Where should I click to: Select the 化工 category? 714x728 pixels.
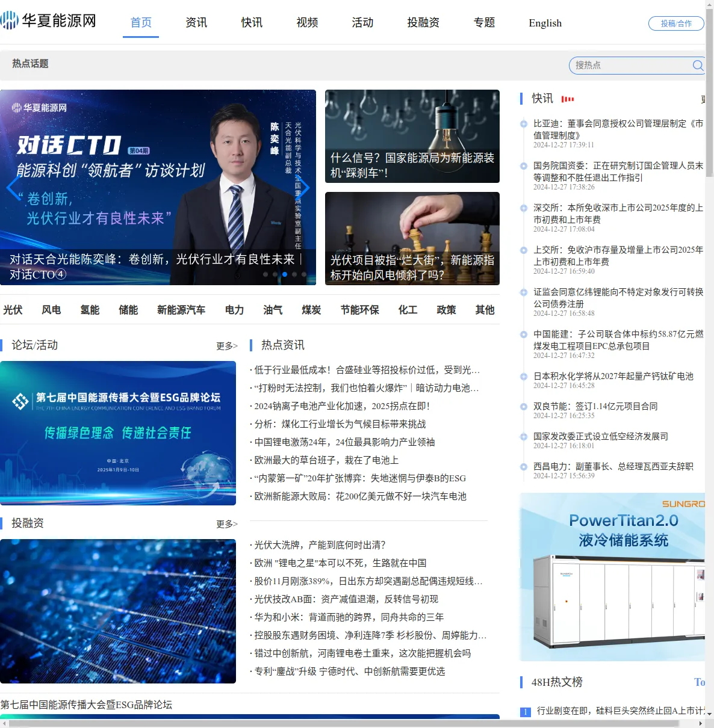408,310
